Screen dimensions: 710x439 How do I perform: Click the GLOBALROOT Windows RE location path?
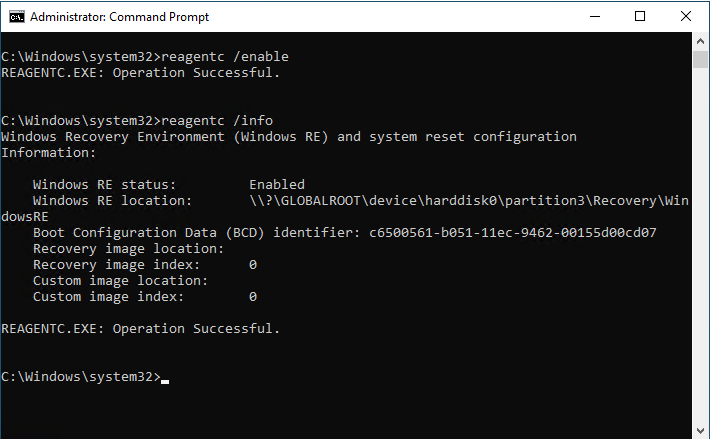(x=469, y=200)
